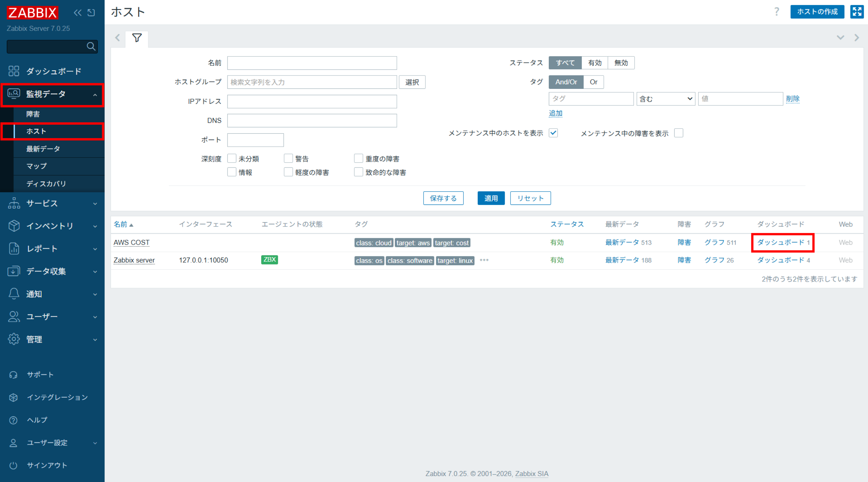Image resolution: width=868 pixels, height=482 pixels.
Task: Click the sidebar search magnifier icon
Action: tap(91, 46)
